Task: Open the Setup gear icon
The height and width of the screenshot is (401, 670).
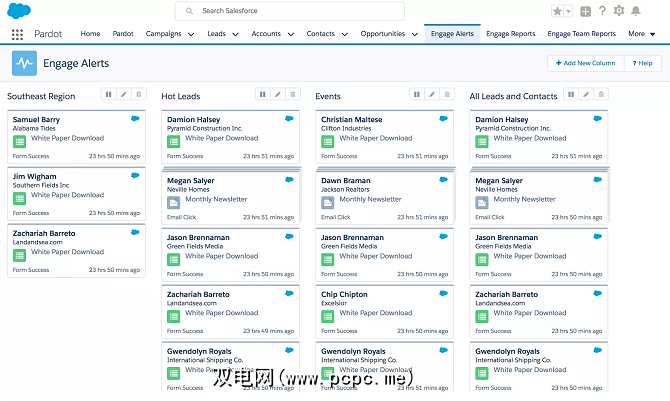Action: click(620, 11)
